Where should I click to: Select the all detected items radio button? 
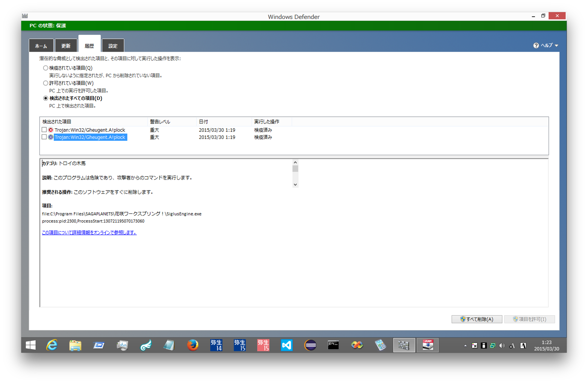46,98
